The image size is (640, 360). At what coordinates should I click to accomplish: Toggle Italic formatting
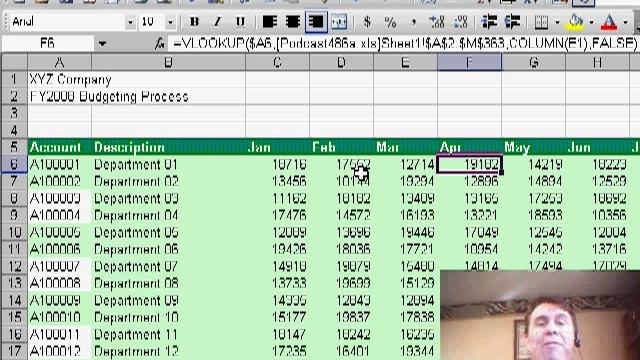click(217, 22)
